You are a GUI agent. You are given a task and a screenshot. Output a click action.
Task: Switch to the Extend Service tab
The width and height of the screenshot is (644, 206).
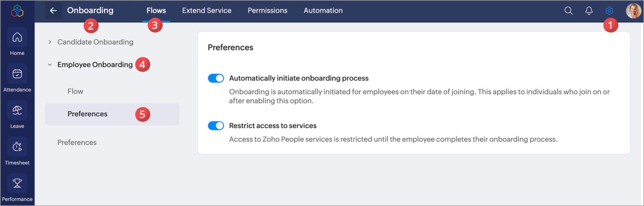(207, 10)
